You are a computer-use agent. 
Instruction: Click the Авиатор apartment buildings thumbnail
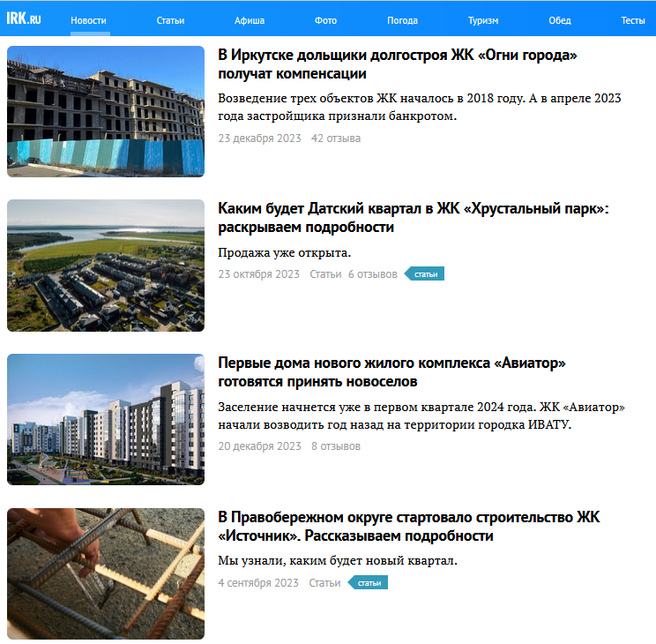[x=106, y=420]
